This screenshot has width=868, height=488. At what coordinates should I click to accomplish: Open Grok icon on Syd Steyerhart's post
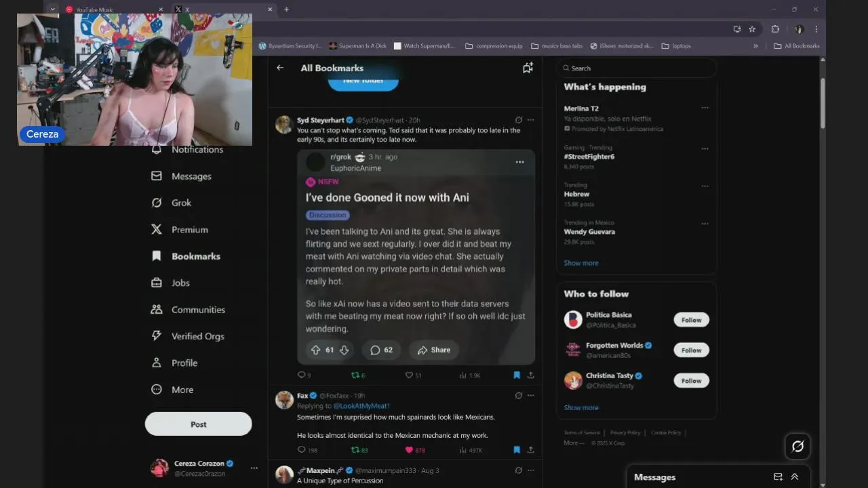pos(519,120)
